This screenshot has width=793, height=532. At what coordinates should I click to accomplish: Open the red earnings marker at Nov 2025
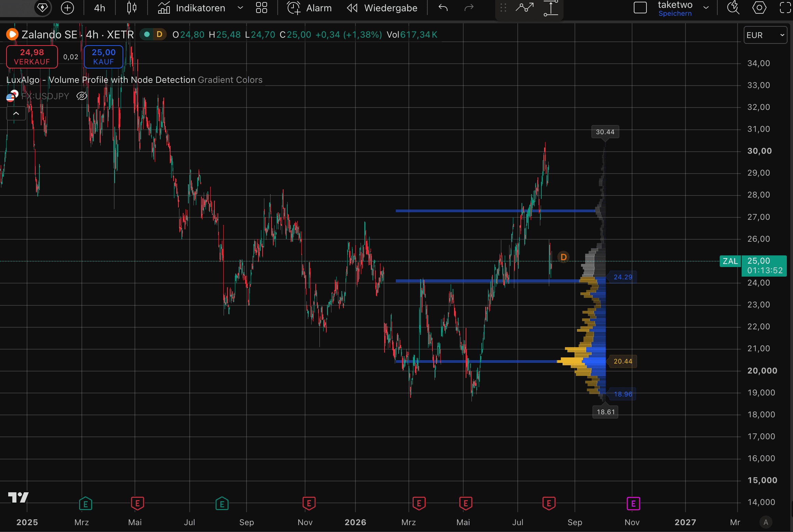pyautogui.click(x=309, y=504)
